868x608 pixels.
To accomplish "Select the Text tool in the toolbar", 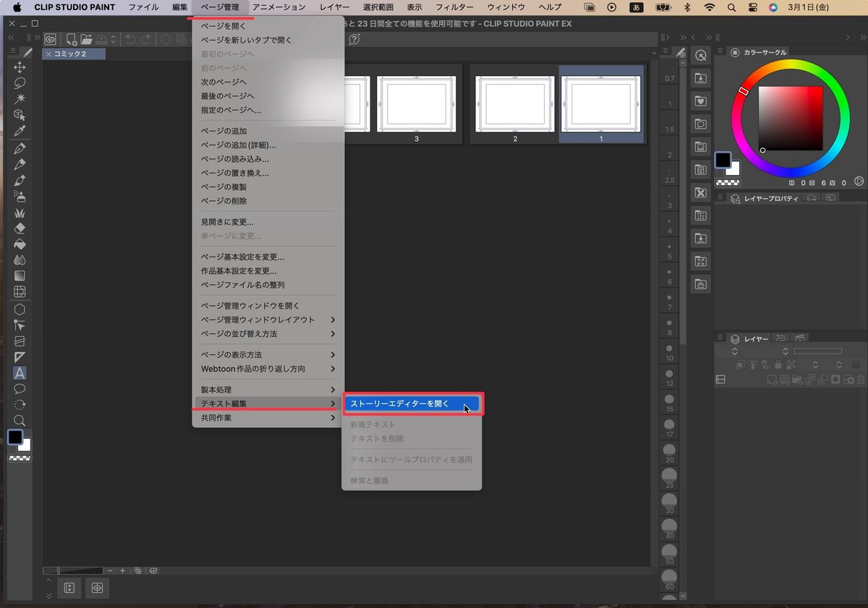I will click(20, 374).
